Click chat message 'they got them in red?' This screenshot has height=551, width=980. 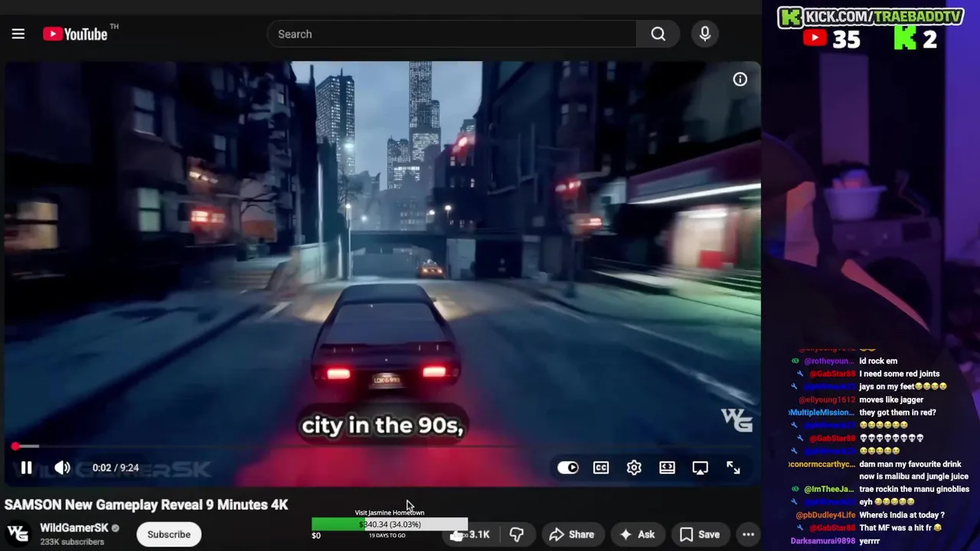[897, 412]
